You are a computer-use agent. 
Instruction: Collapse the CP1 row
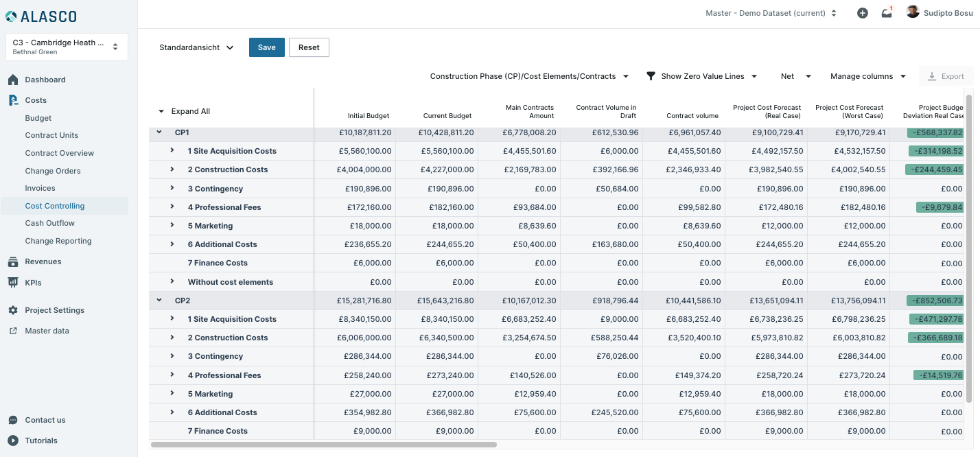(159, 132)
